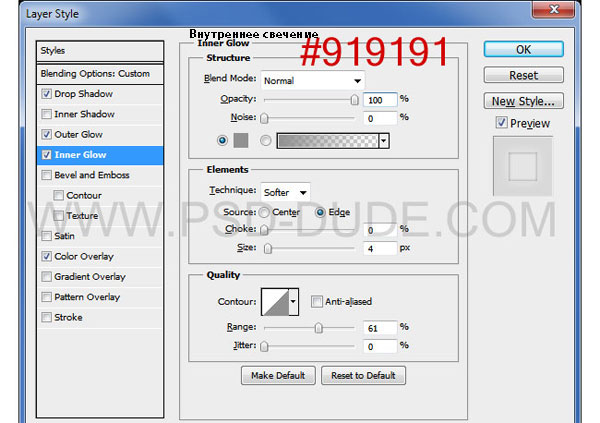The height and width of the screenshot is (423, 600).
Task: Click Make Default button
Action: click(x=278, y=376)
